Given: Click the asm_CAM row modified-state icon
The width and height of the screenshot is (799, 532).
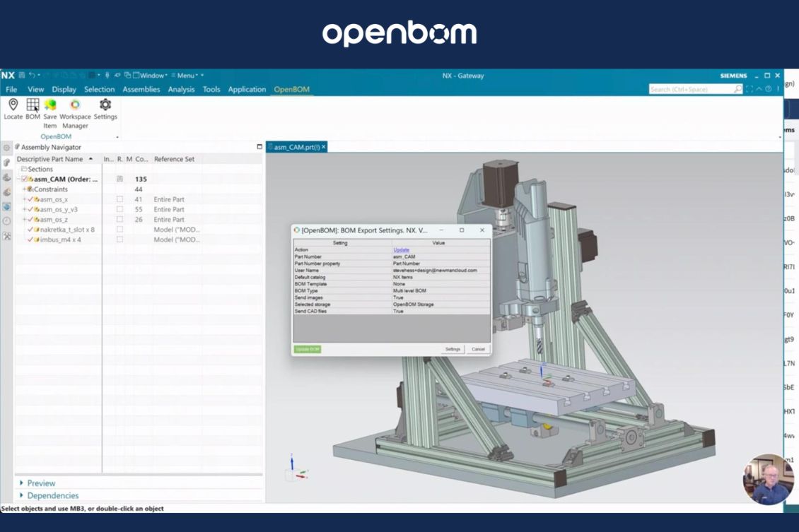Looking at the screenshot, I should click(119, 179).
